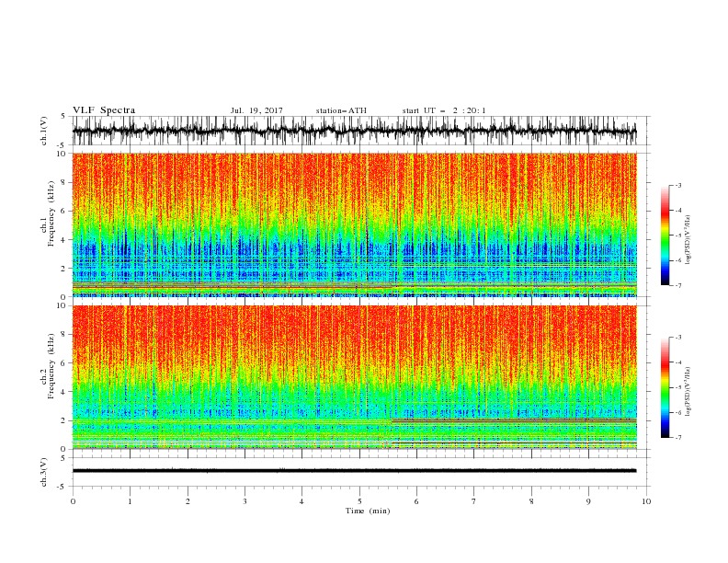Click the "-7" tick on ch.2 colorbar
Viewport: 728px width, 563px height.
click(677, 438)
